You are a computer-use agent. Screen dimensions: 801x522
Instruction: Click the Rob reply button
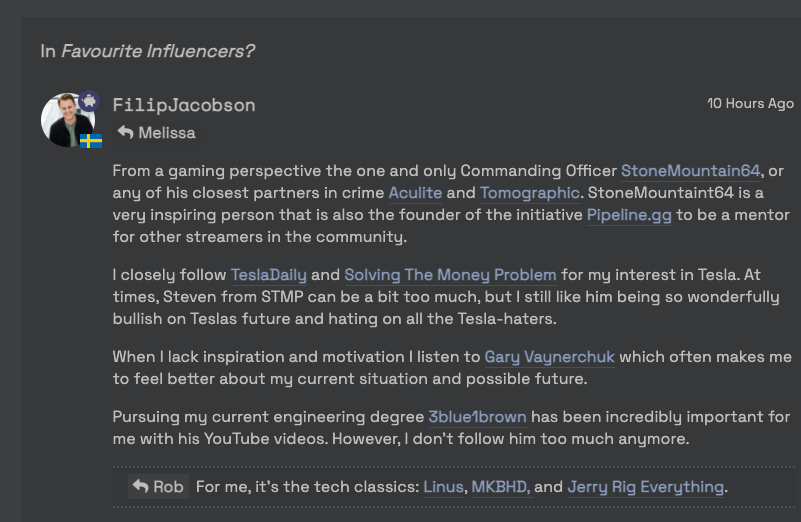click(x=158, y=487)
